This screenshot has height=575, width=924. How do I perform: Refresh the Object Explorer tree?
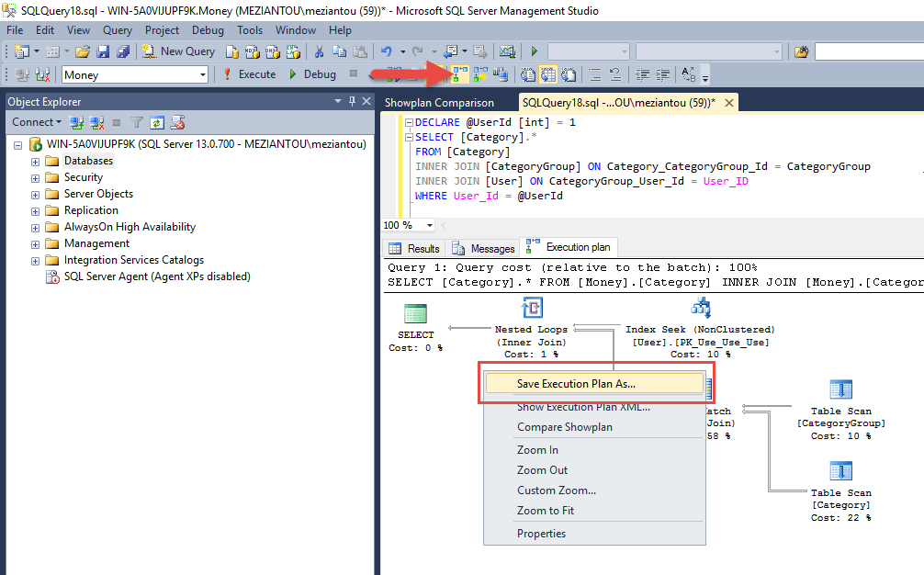pyautogui.click(x=156, y=122)
